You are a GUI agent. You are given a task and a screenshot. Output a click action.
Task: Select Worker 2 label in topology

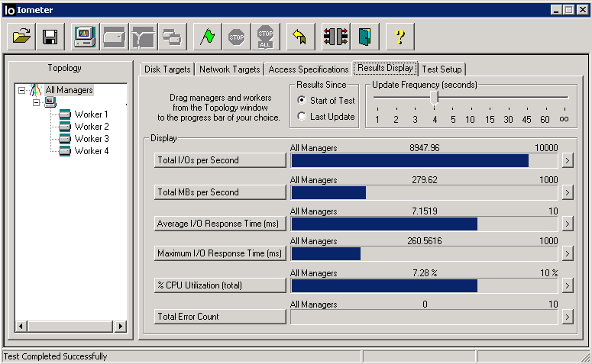pos(92,127)
